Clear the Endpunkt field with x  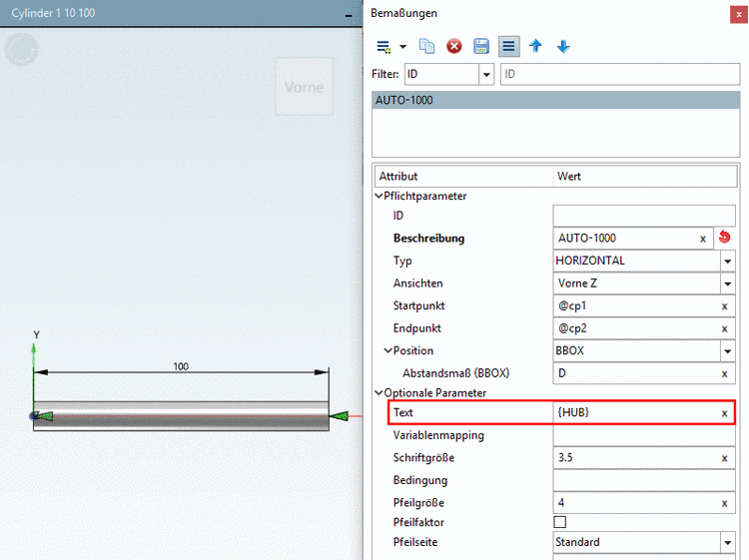coord(724,329)
